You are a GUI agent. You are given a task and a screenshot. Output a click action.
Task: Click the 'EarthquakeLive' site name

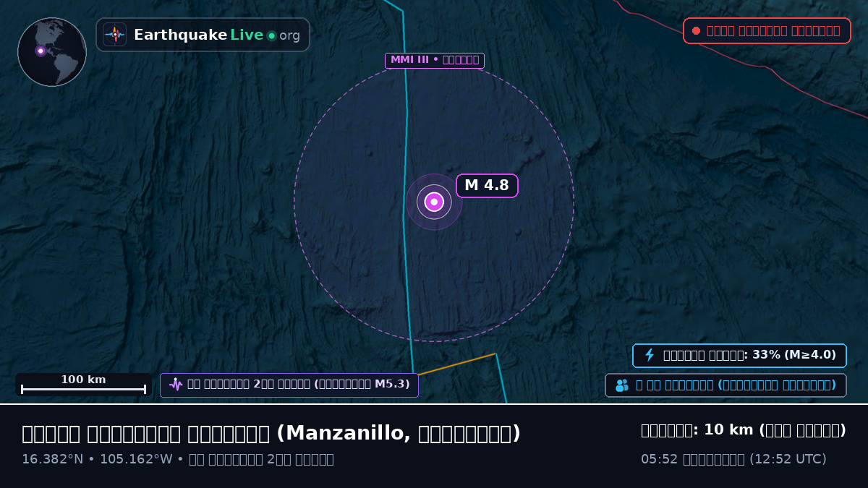point(199,35)
